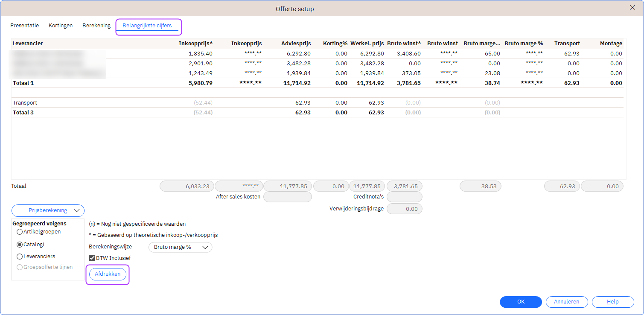
Task: Toggle the BTW Inclusief checkbox
Action: click(92, 258)
